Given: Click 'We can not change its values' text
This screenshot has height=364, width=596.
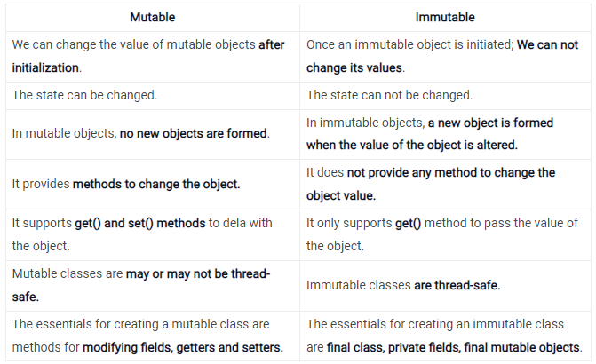Looking at the screenshot, I should pyautogui.click(x=442, y=56).
